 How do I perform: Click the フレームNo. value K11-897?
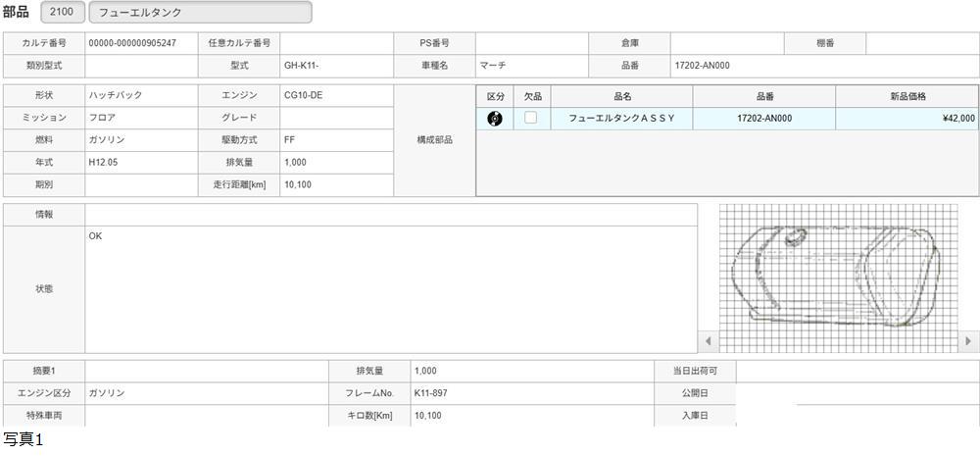click(x=531, y=393)
